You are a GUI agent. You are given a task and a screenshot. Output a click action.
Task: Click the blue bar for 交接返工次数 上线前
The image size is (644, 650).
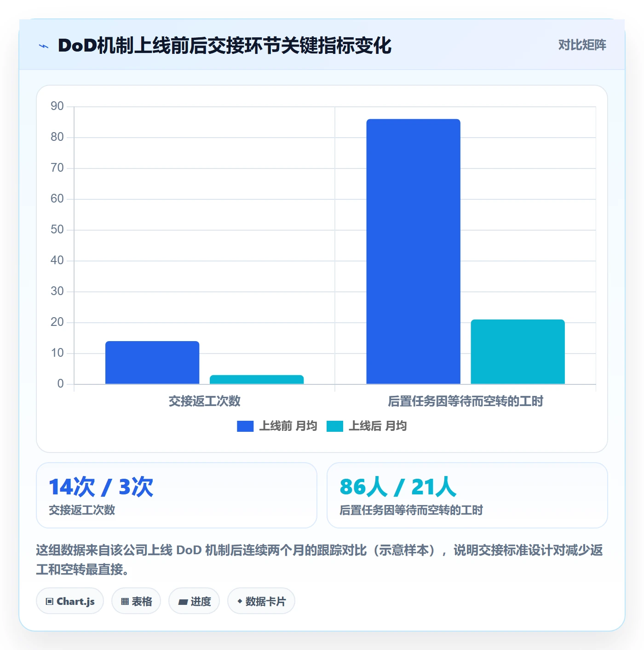152,362
